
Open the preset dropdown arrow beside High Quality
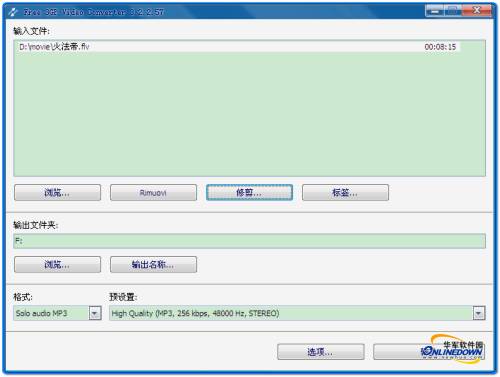479,313
